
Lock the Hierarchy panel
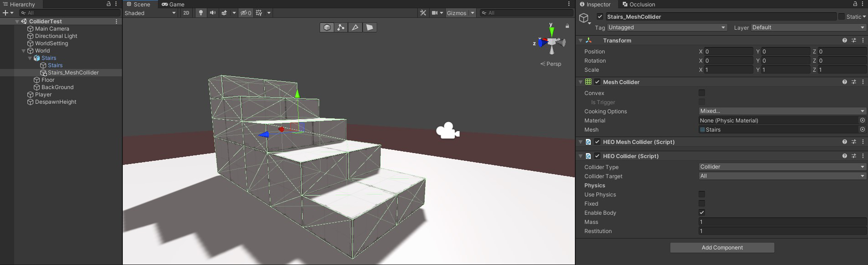coord(109,4)
